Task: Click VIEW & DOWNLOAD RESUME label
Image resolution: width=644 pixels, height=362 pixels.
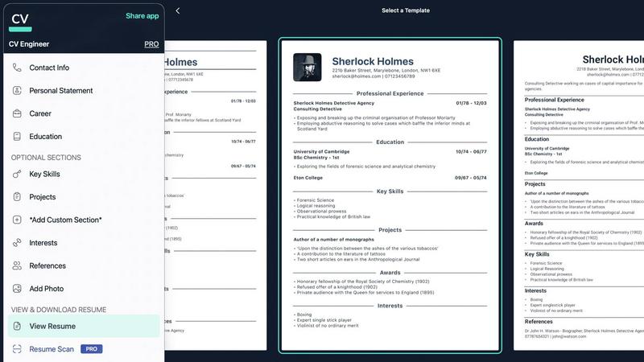Action: click(59, 310)
